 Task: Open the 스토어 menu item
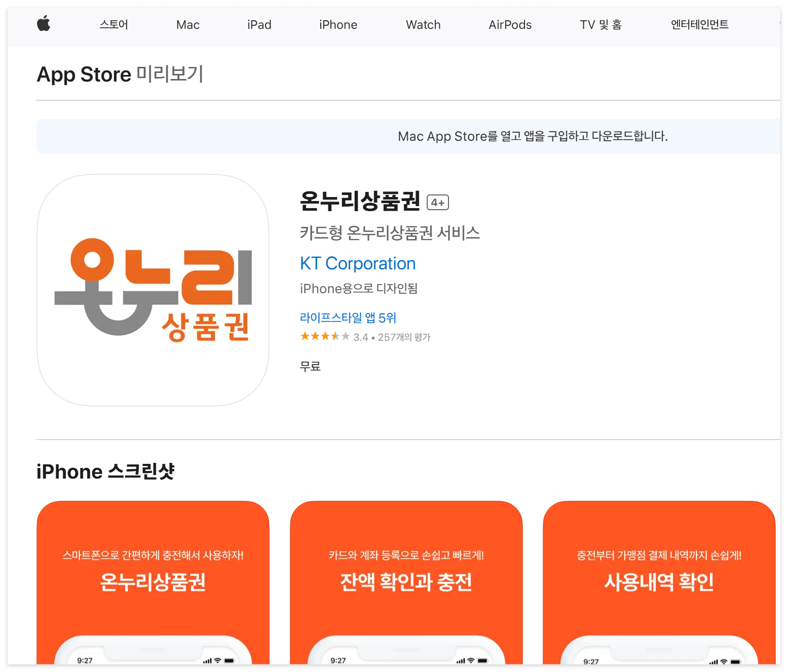[x=112, y=24]
